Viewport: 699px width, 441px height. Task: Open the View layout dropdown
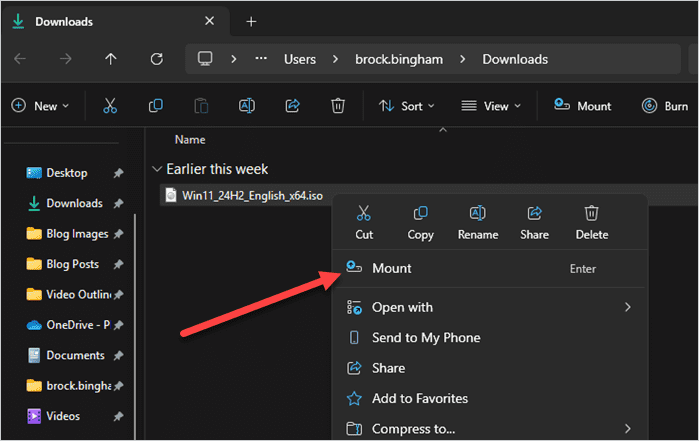click(491, 106)
